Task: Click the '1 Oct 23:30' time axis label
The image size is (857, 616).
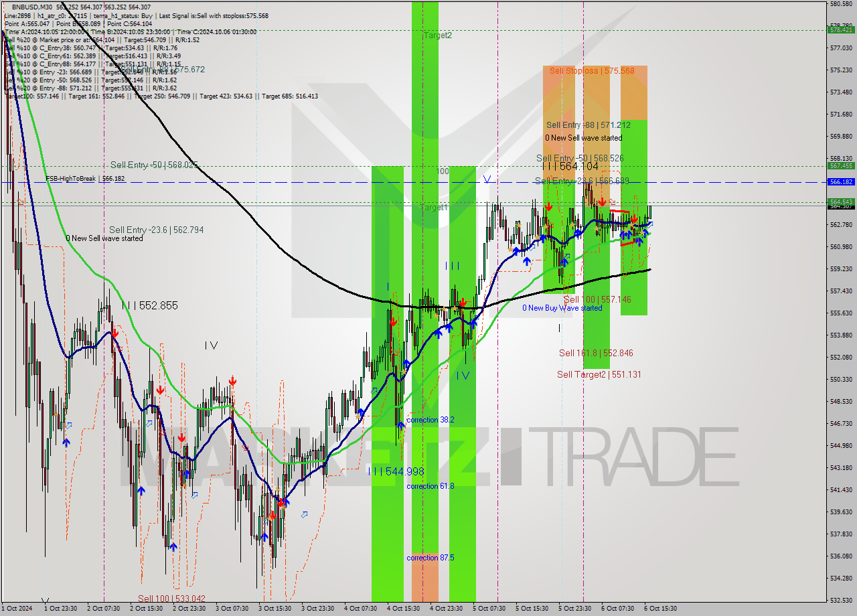Action: (60, 609)
